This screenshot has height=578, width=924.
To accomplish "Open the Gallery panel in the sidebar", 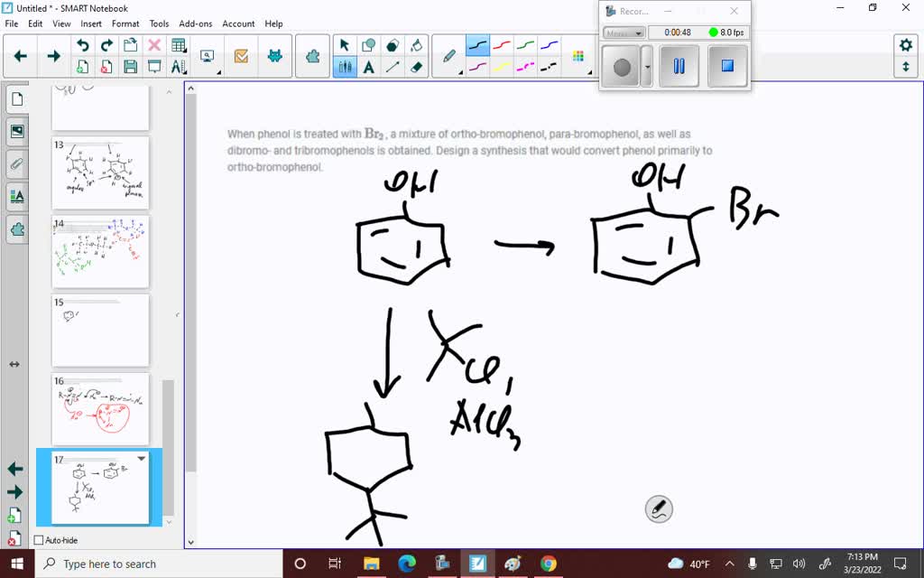I will point(16,131).
